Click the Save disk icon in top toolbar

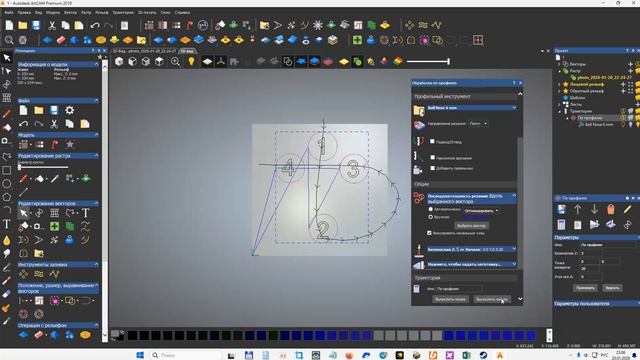36,25
